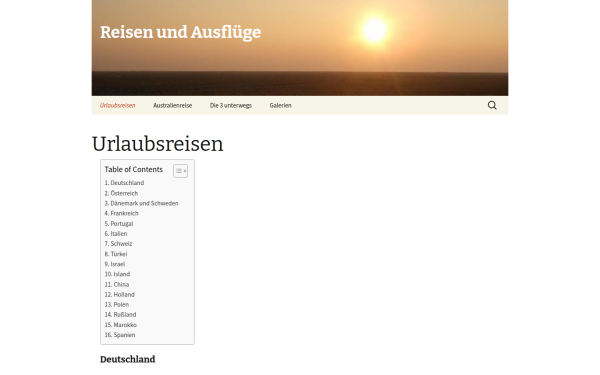Open the Galerien menu item
The width and height of the screenshot is (600, 375).
point(280,106)
